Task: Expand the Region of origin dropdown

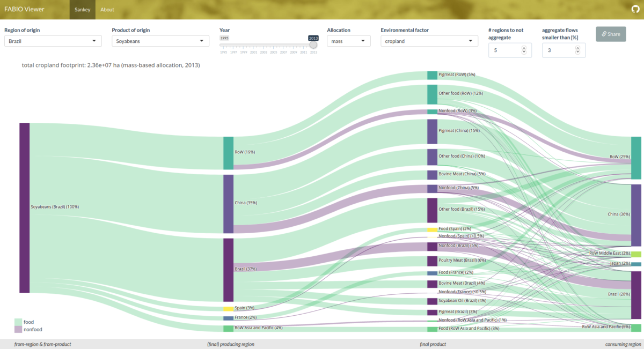Action: coord(53,41)
